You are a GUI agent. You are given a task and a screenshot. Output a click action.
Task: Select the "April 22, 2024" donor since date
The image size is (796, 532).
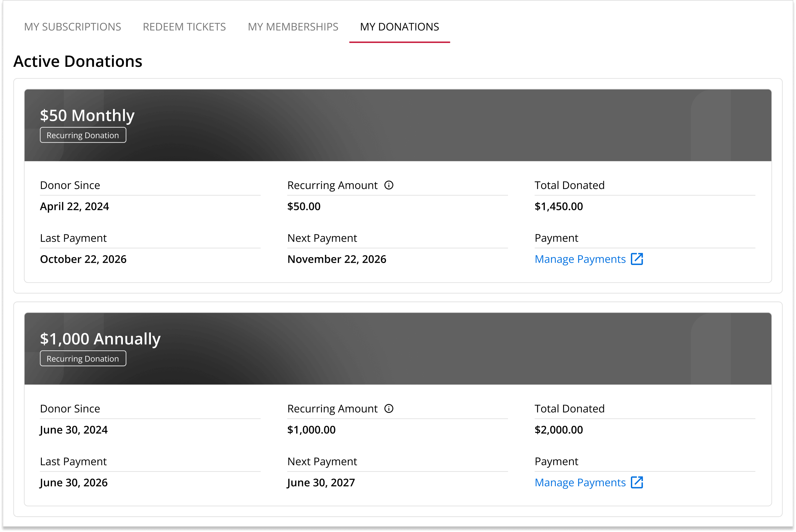74,206
